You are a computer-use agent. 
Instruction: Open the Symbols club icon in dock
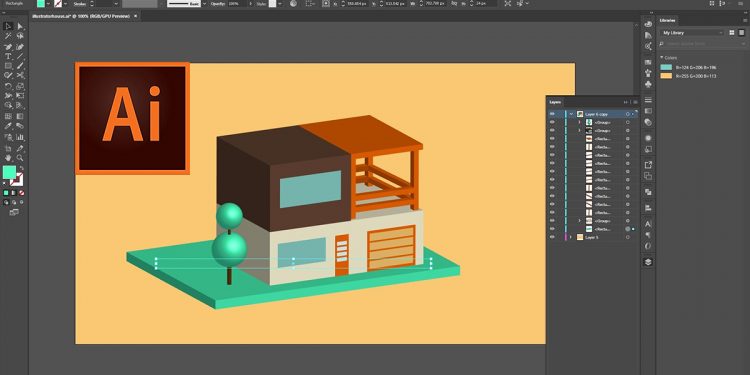point(648,84)
